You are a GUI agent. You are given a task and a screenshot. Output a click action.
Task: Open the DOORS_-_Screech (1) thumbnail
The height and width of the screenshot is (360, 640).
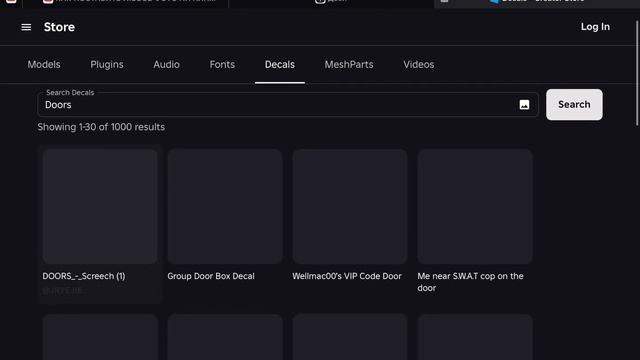[x=100, y=206]
